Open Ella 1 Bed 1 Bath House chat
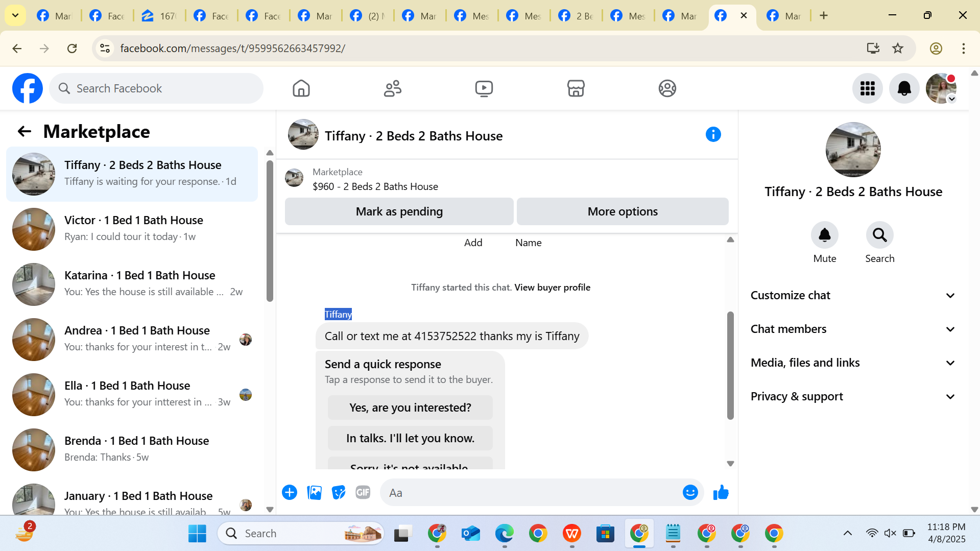This screenshot has height=551, width=980. pyautogui.click(x=132, y=394)
